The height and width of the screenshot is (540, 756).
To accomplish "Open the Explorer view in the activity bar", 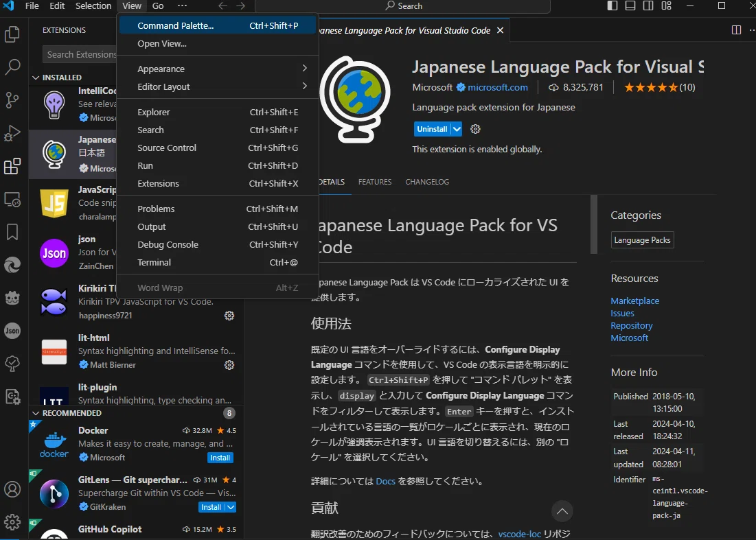I will click(12, 34).
